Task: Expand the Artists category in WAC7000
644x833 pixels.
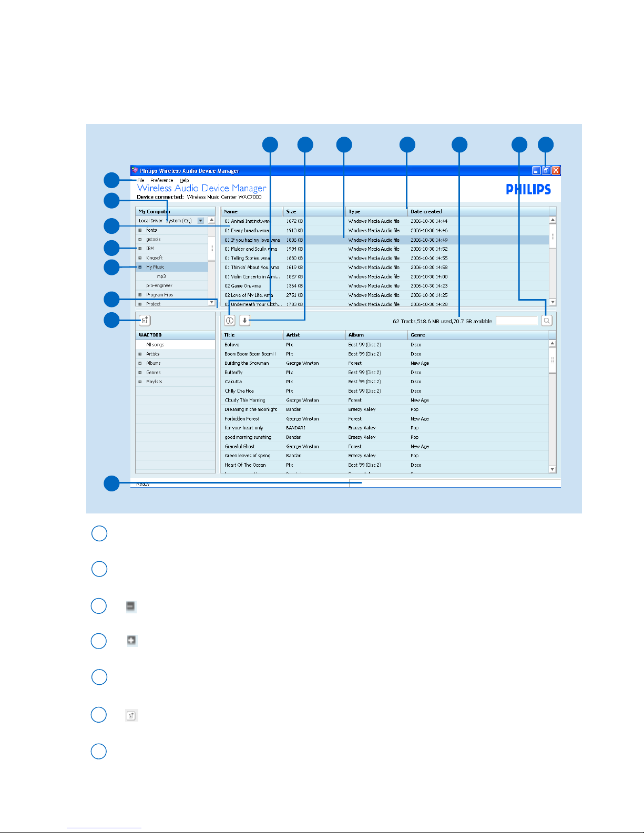Action: click(x=140, y=354)
